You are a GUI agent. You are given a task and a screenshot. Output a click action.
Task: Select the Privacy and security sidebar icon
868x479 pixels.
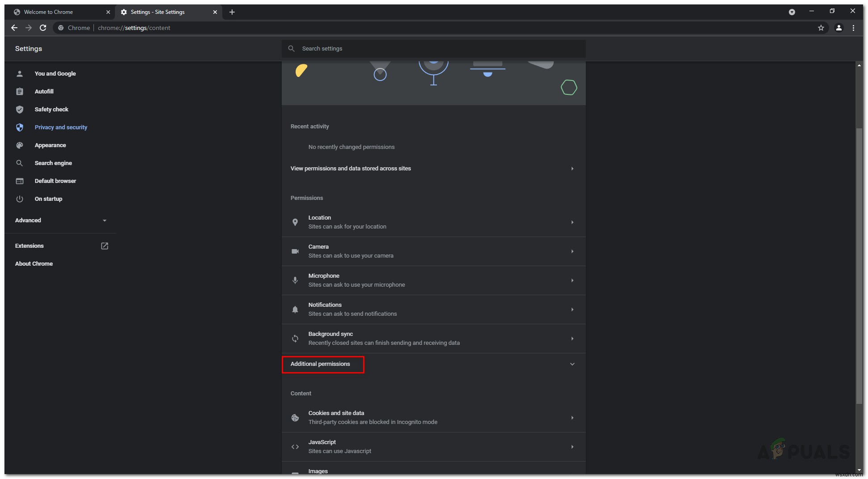point(20,127)
